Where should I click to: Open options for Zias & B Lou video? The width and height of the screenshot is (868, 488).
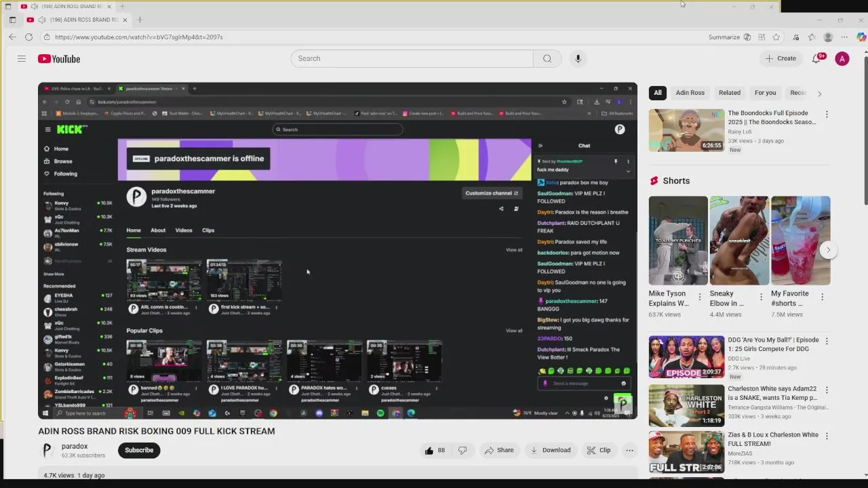point(827,436)
